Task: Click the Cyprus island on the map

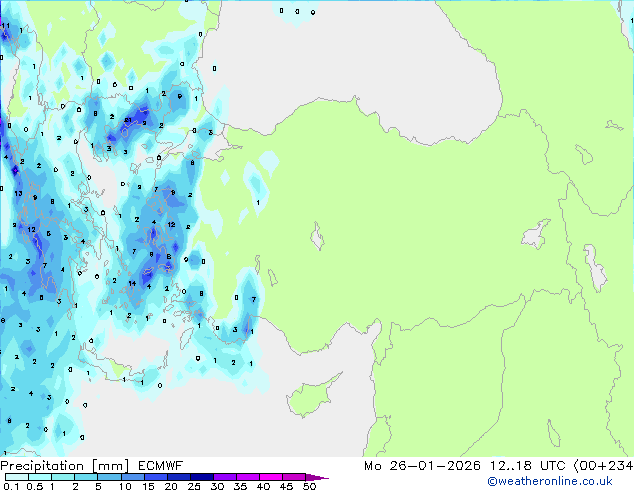Action: click(x=311, y=396)
